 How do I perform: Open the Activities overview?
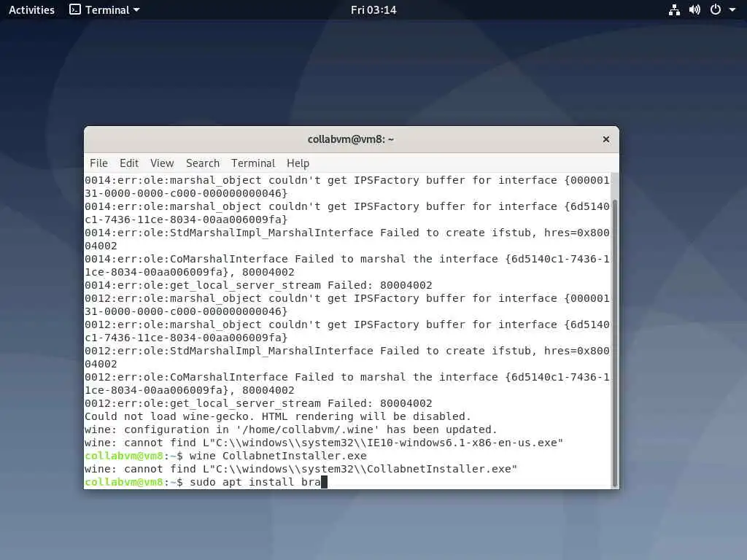[x=31, y=10]
